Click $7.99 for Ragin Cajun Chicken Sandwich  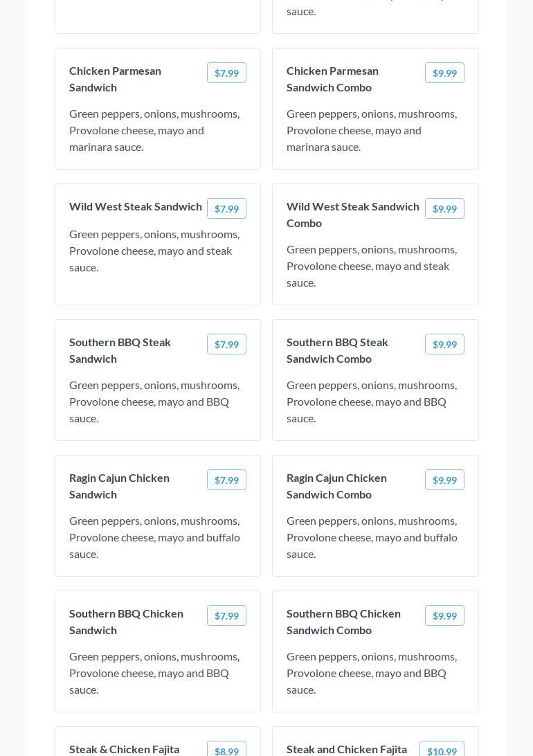(x=226, y=480)
